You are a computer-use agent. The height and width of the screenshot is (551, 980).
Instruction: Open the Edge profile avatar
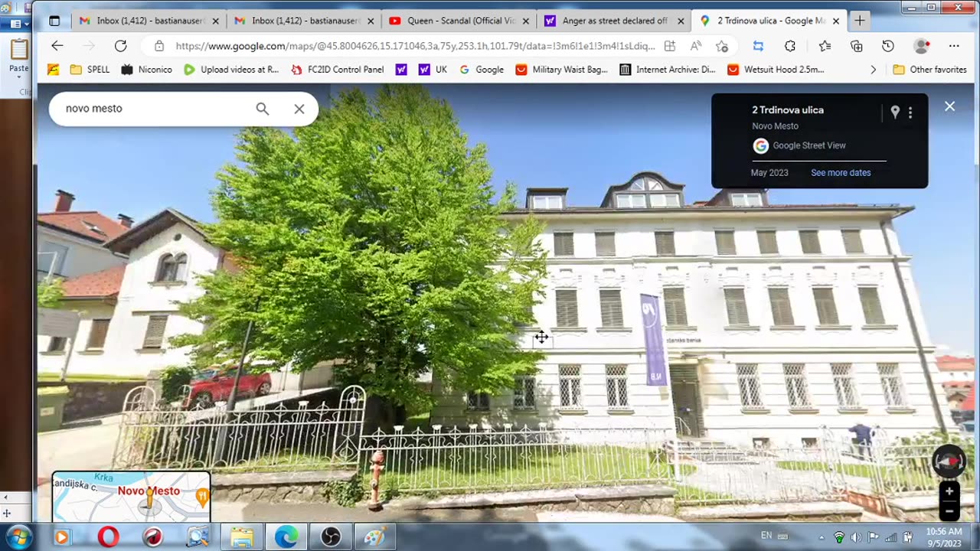(922, 46)
